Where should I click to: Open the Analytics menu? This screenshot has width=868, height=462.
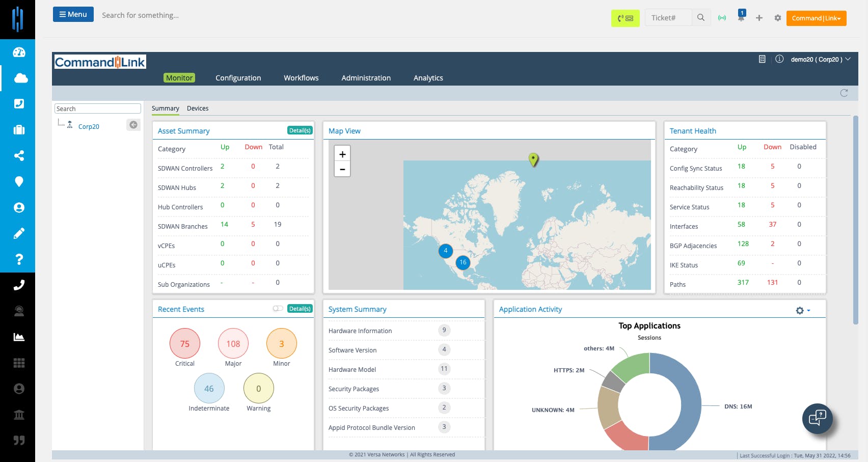(x=428, y=78)
